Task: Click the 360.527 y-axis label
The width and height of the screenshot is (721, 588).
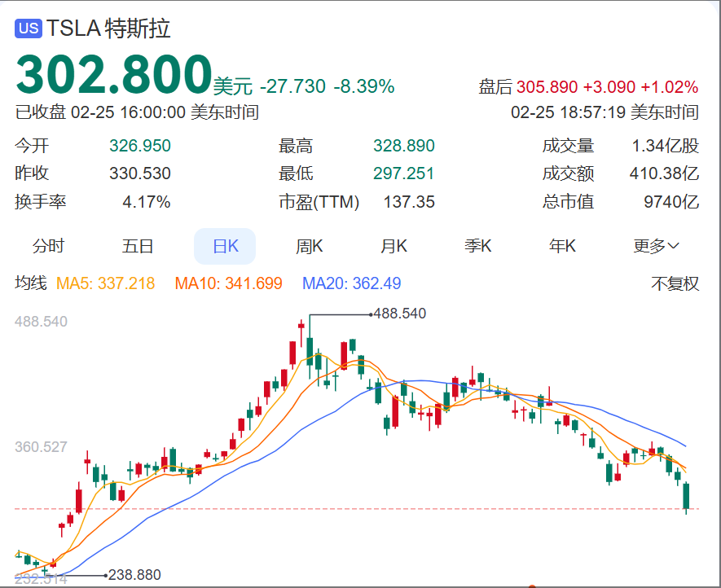Action: coord(41,447)
